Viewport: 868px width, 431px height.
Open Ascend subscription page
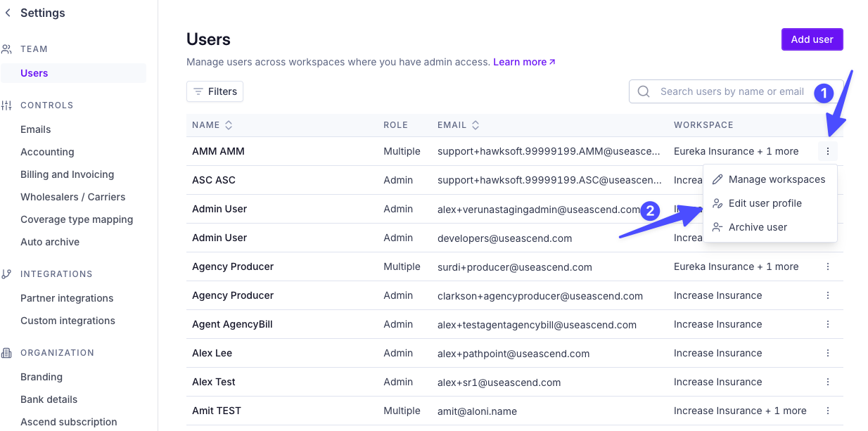(x=69, y=422)
